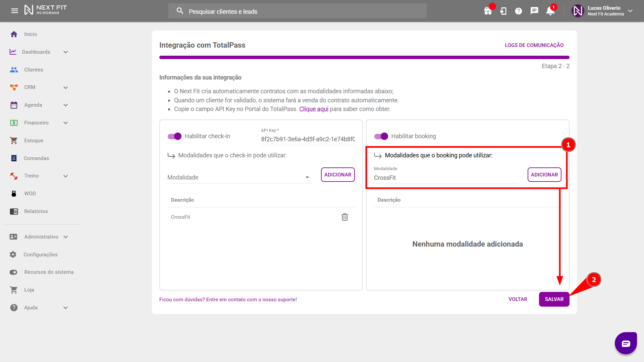Expand the Administrativo submenu chevron
Screen dimensions: 644x362
coord(66,237)
